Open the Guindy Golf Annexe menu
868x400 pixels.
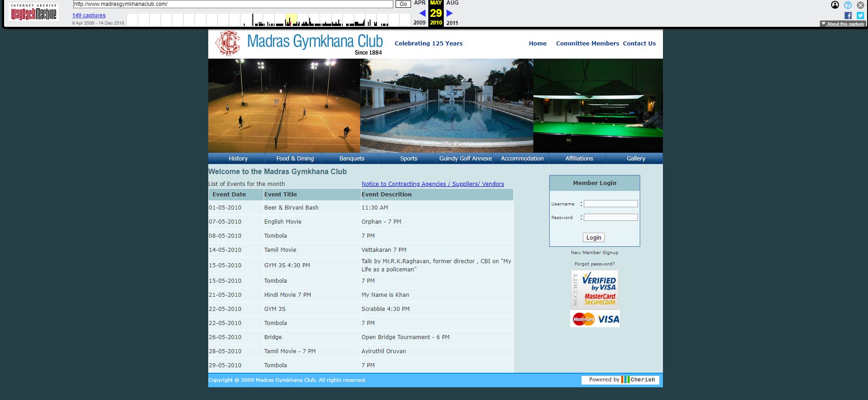click(x=465, y=159)
